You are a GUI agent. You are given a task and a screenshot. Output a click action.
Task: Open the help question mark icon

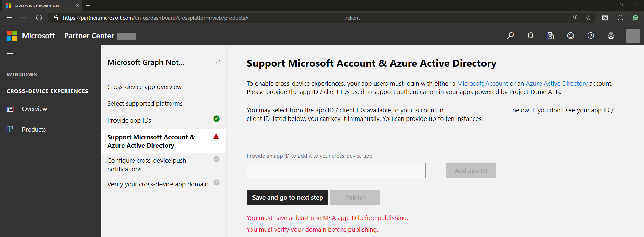pyautogui.click(x=591, y=36)
